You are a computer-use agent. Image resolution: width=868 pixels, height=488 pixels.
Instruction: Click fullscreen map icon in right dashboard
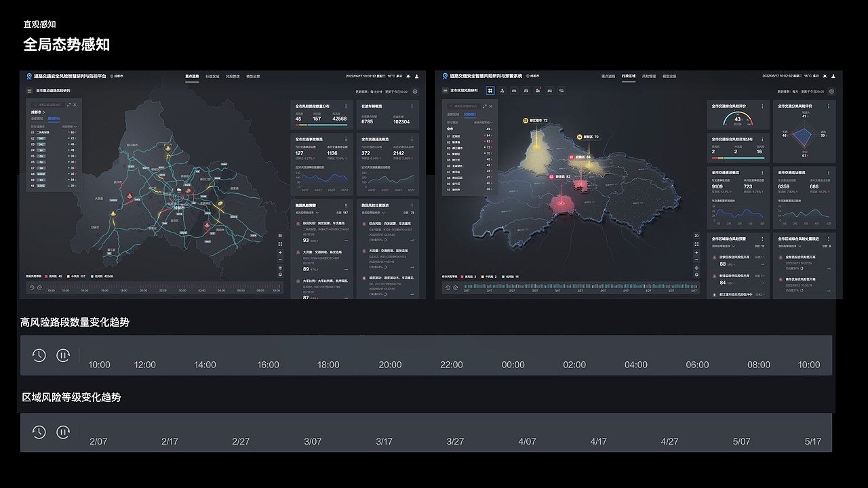pos(696,244)
